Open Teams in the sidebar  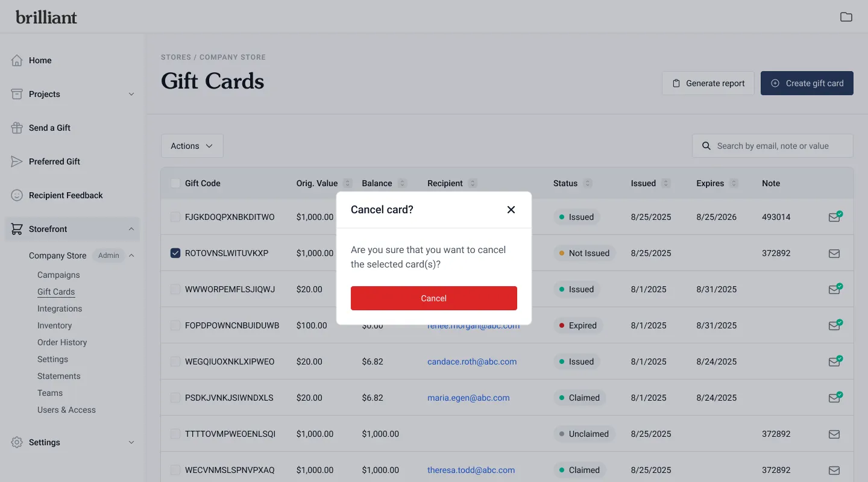[x=50, y=393]
